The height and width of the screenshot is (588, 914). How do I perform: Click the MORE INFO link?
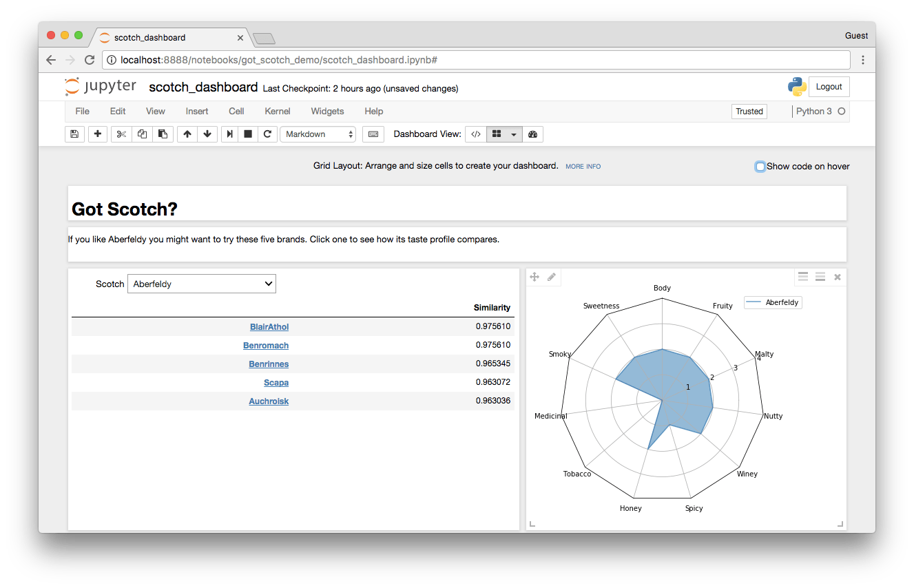(x=583, y=166)
